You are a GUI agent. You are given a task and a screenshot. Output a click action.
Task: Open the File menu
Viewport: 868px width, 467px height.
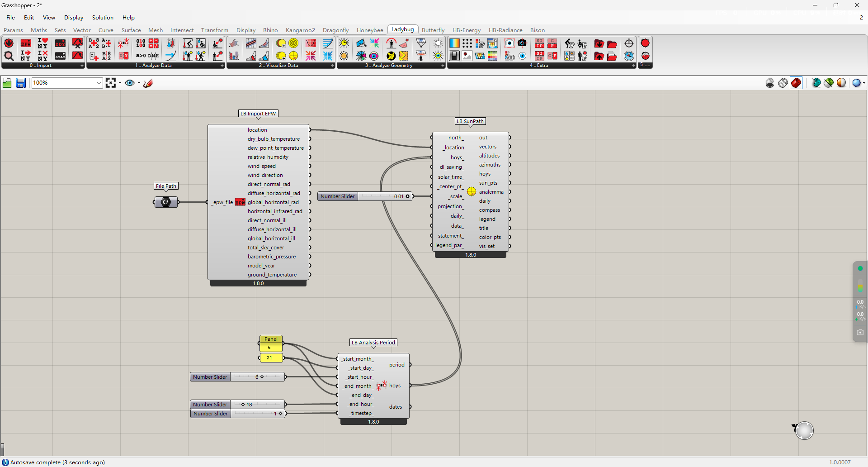(11, 18)
